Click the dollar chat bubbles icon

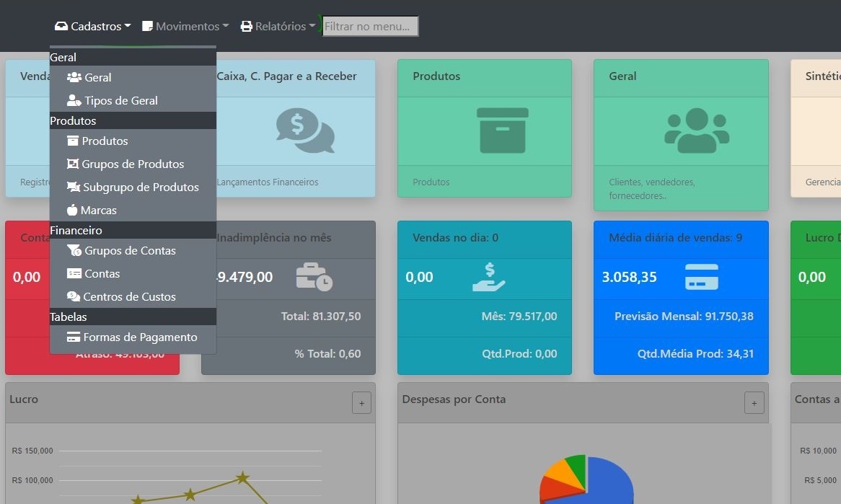click(x=305, y=131)
